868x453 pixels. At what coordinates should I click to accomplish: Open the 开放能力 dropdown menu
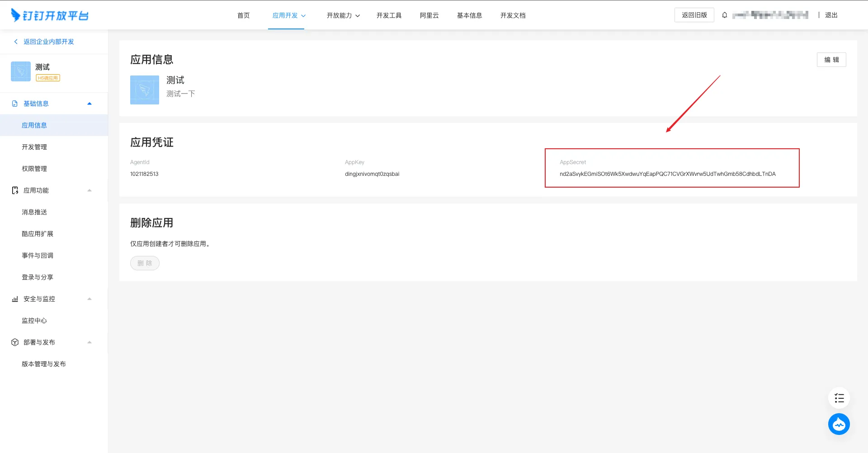(x=343, y=15)
